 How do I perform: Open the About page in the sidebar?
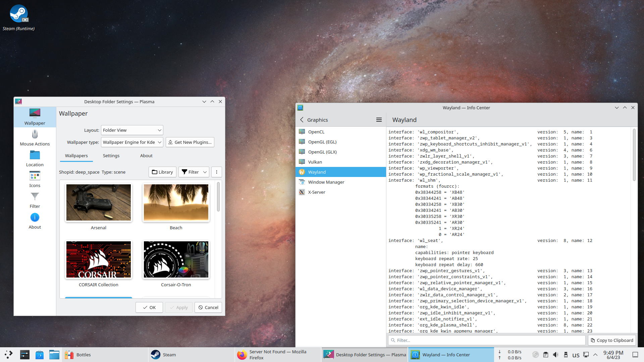point(35,221)
